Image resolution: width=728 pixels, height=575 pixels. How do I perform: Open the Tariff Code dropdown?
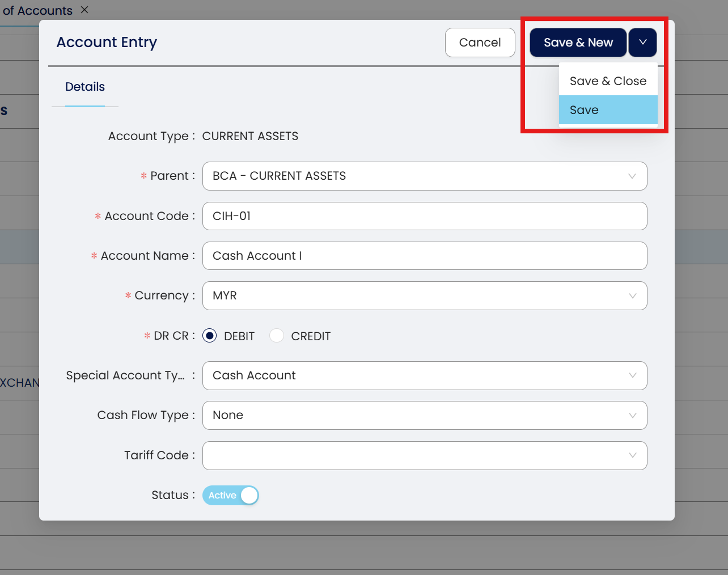tap(424, 455)
